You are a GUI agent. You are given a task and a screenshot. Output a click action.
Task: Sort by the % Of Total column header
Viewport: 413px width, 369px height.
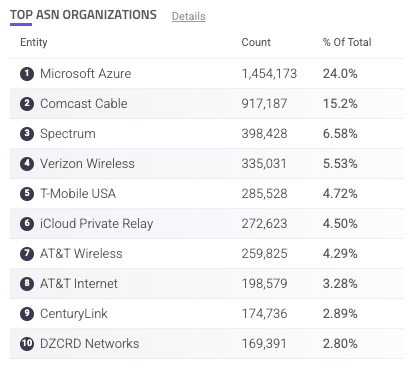347,42
